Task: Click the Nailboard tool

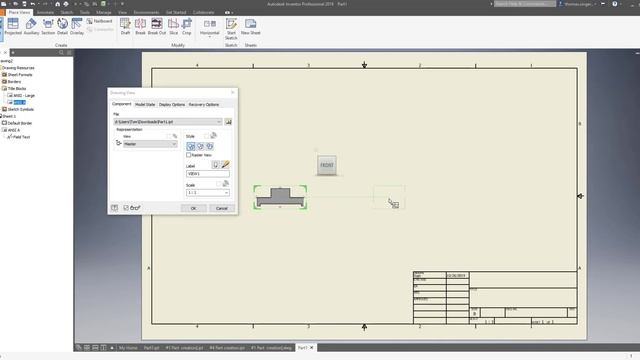Action: coord(99,21)
